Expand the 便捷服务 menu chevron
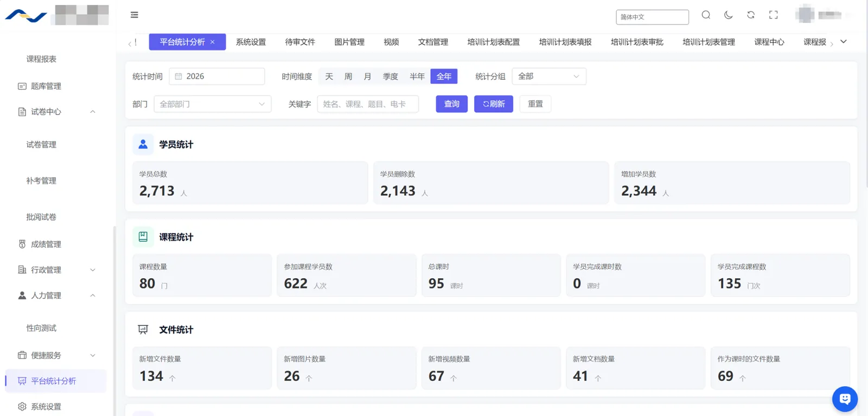Viewport: 868px width, 416px height. pos(93,355)
